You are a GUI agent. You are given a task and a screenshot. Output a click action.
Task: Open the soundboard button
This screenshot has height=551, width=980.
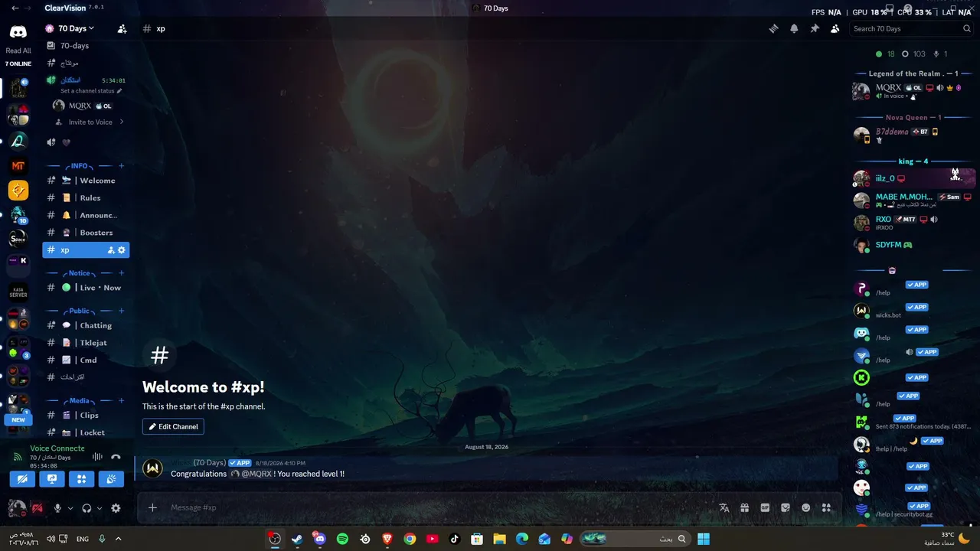[x=111, y=479]
